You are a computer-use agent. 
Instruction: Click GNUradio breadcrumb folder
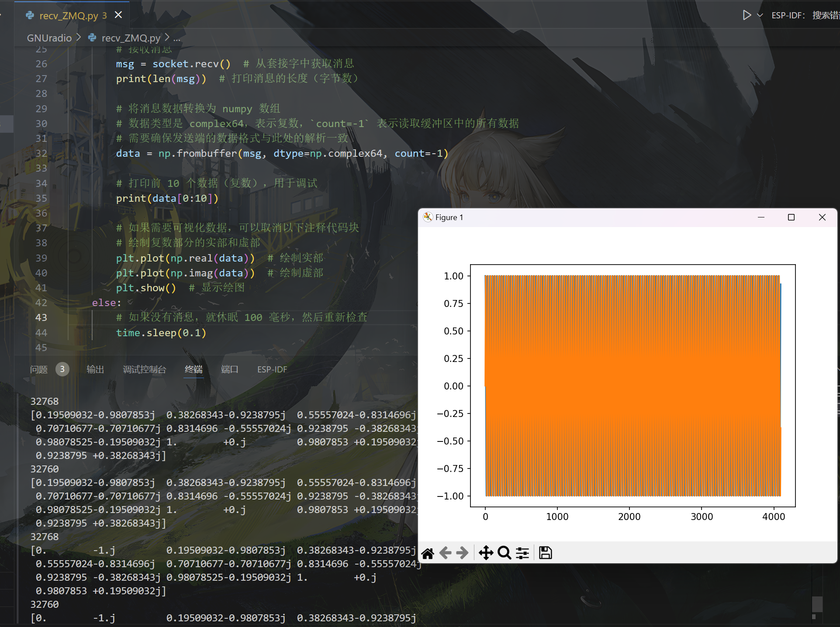coord(49,38)
